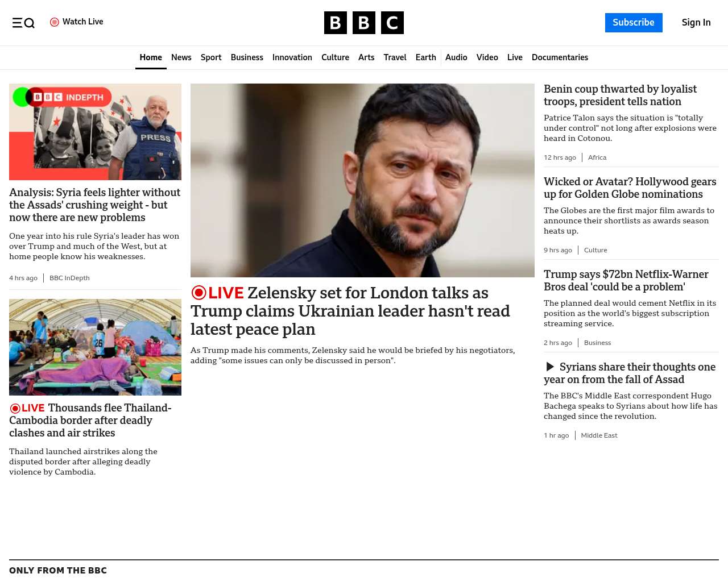The height and width of the screenshot is (582, 728).
Task: Open the menu and search icon
Action: (x=23, y=23)
